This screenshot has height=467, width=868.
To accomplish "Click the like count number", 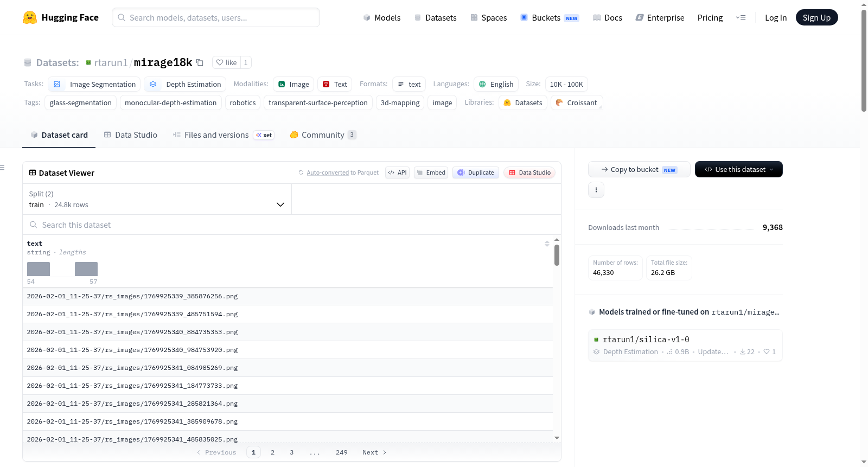I will point(246,62).
